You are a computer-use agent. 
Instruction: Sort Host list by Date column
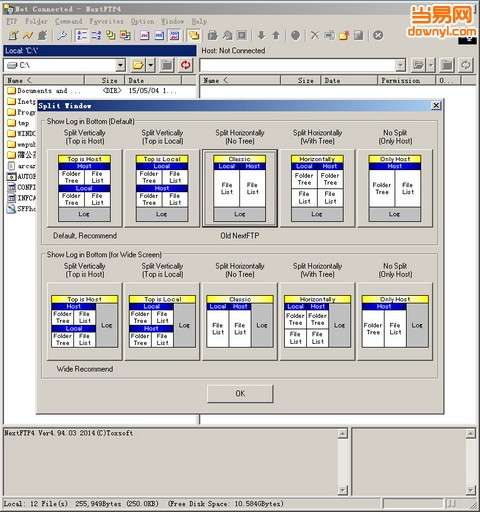pyautogui.click(x=349, y=80)
